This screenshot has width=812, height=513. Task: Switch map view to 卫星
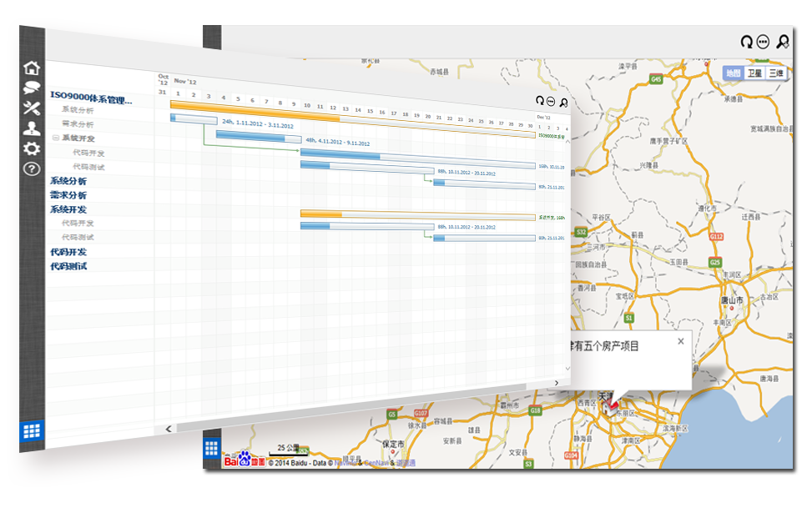coord(754,73)
